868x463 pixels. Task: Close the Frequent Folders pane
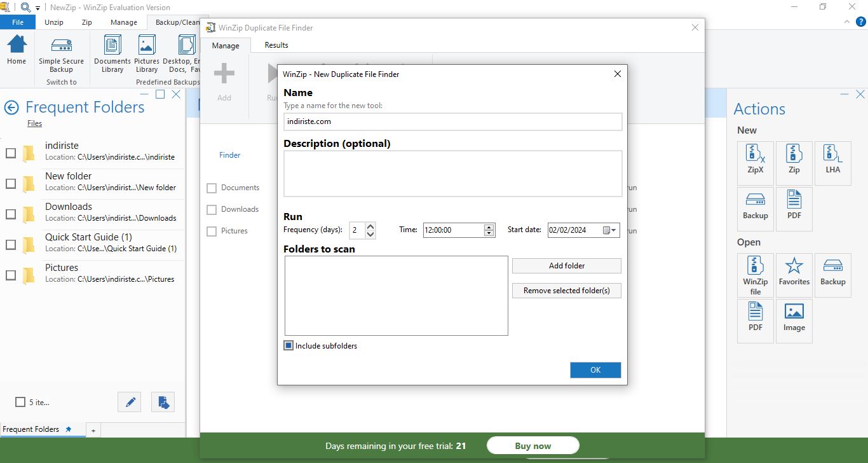coord(176,94)
